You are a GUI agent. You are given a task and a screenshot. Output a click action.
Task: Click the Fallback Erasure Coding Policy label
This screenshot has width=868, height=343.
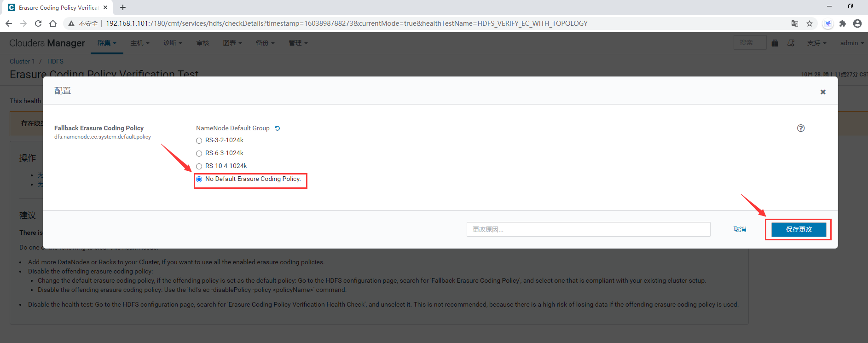(99, 128)
